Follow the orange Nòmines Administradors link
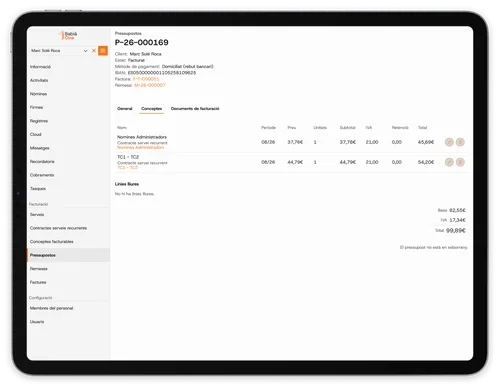This screenshot has height=390, width=500. point(141,147)
